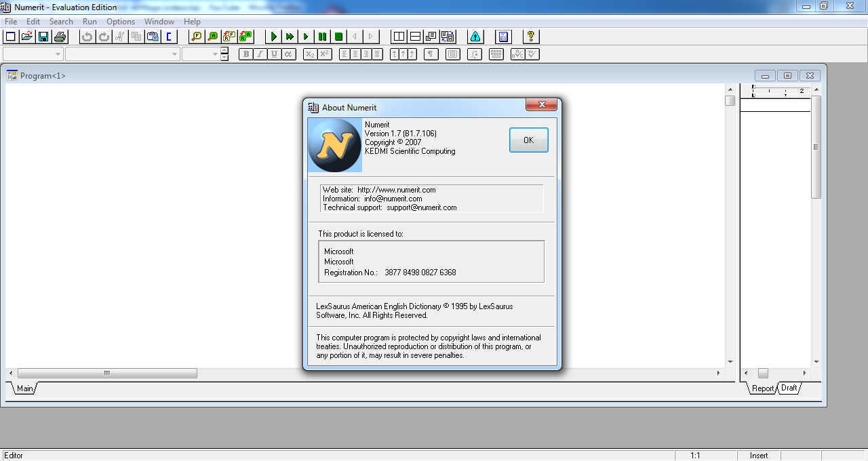
Task: Toggle superscript X² button
Action: [325, 54]
